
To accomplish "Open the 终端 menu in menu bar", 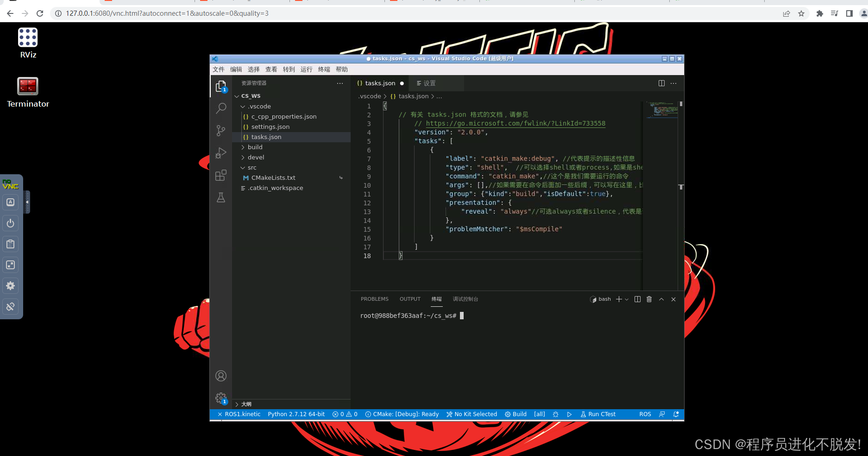I will pyautogui.click(x=324, y=70).
